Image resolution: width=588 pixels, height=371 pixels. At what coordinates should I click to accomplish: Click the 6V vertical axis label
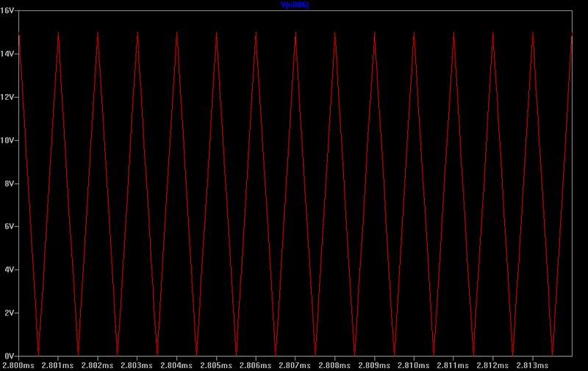point(10,227)
